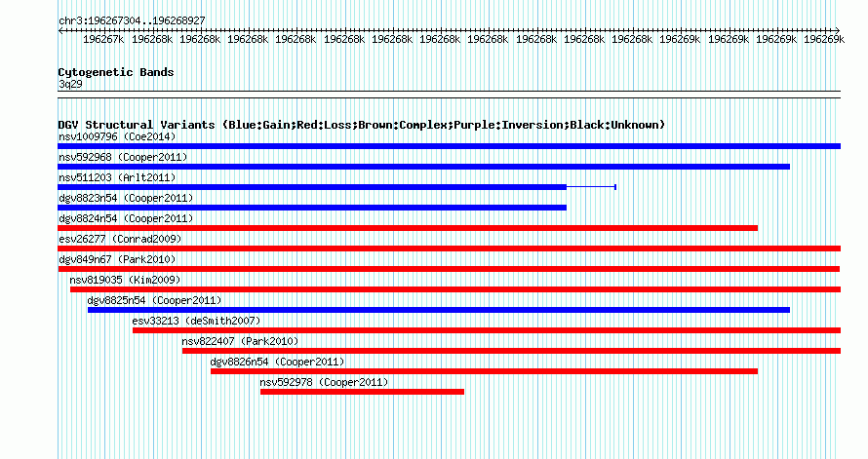Viewport: 868px width, 459px height.
Task: Click the red esv26277 loss bar
Action: 449,249
